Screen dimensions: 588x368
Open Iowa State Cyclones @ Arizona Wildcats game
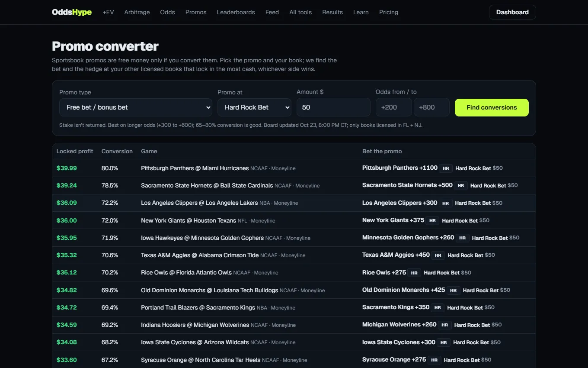click(195, 342)
